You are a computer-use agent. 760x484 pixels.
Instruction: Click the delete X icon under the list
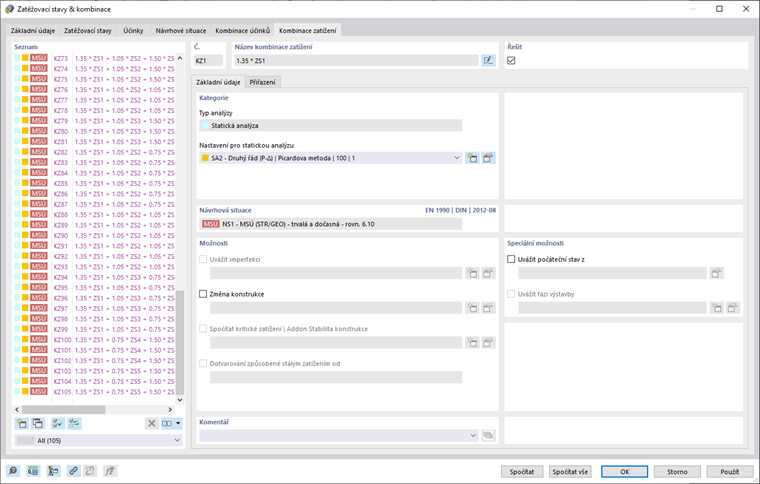point(152,423)
